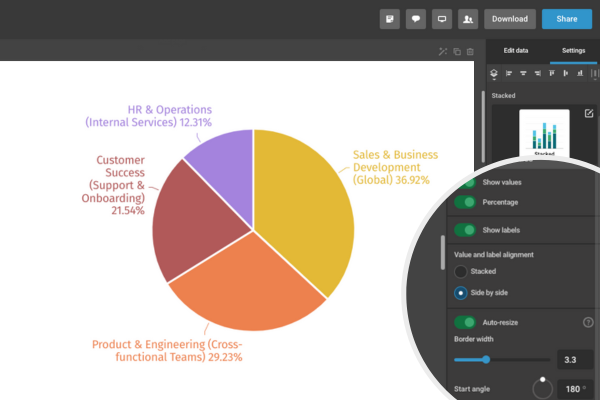Switch to the Settings tab
600x400 pixels.
click(573, 51)
